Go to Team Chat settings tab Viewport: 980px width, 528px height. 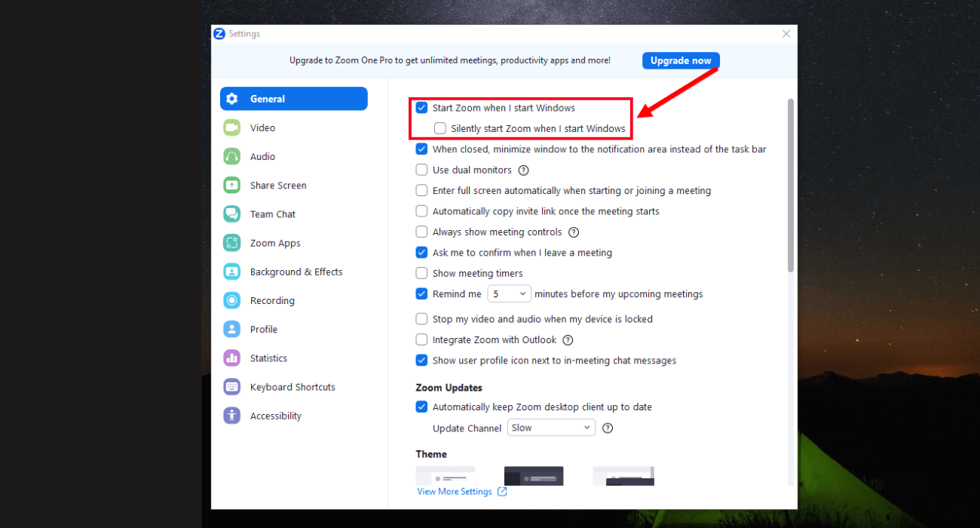[294, 214]
